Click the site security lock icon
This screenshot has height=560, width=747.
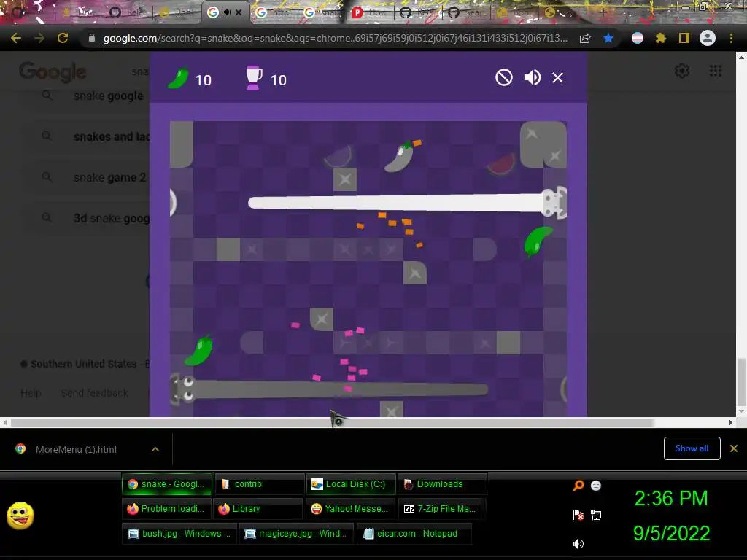[x=91, y=38]
